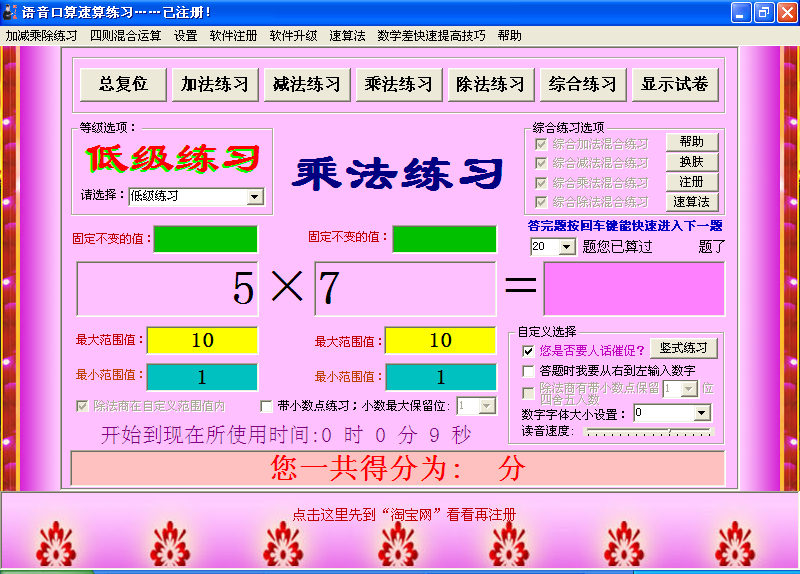Viewport: 800px width, 574px height.
Task: Toggle 综合减法混合练习 checkbox
Action: (541, 163)
